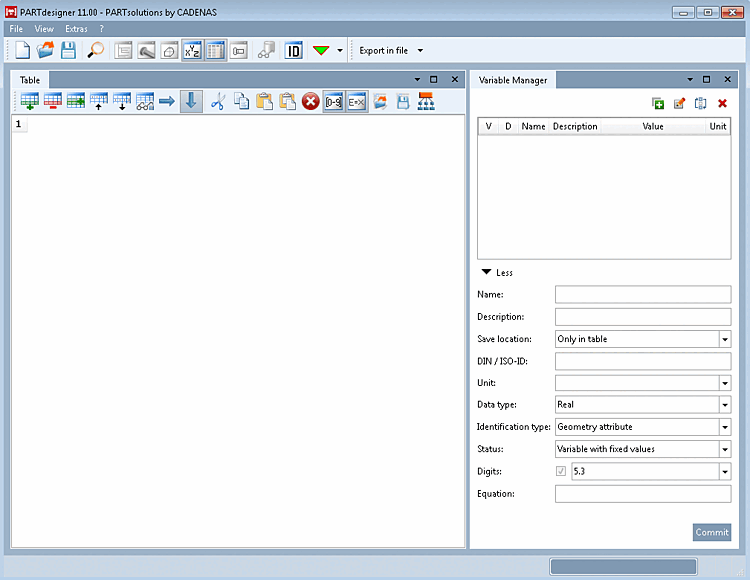The image size is (750, 580).
Task: Cut with the scissors icon
Action: pos(218,101)
